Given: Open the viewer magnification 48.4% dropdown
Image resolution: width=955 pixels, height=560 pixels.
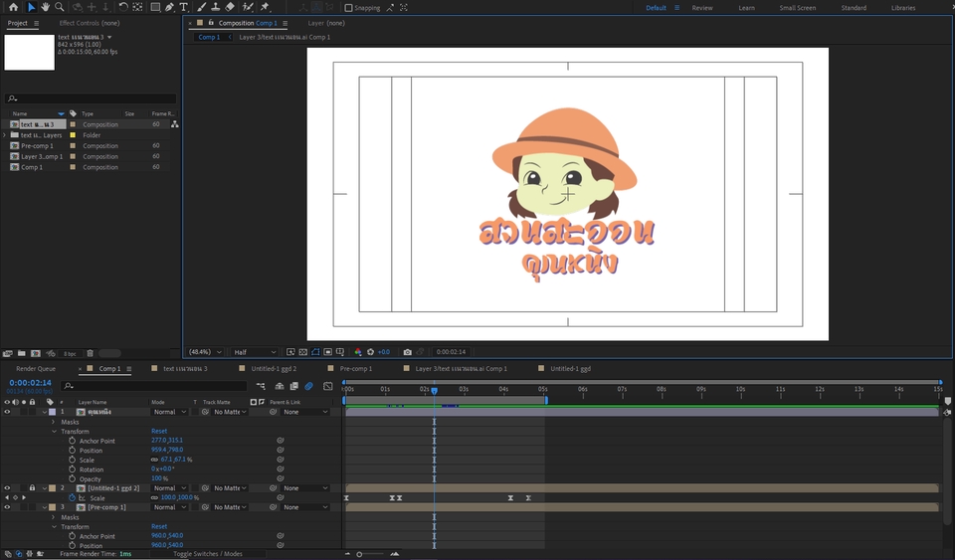Looking at the screenshot, I should [206, 352].
